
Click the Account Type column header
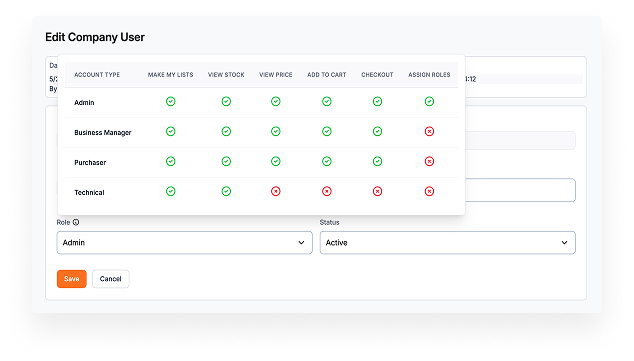click(x=97, y=75)
